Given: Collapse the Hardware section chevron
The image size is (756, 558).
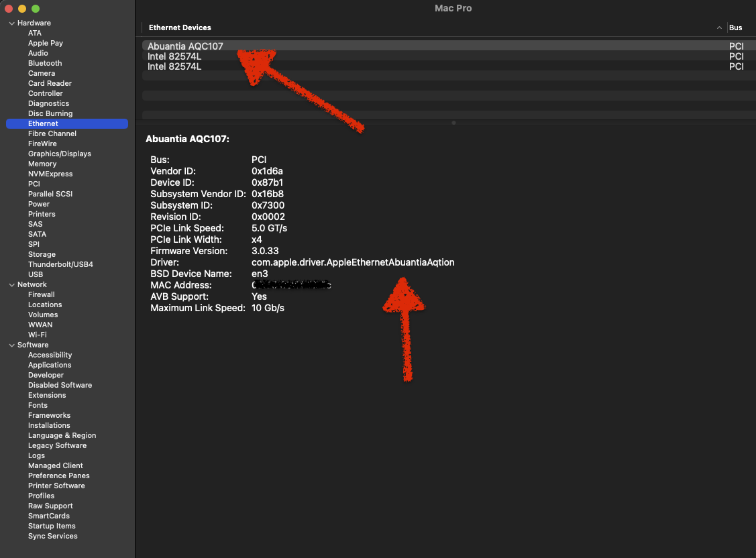Looking at the screenshot, I should 11,23.
